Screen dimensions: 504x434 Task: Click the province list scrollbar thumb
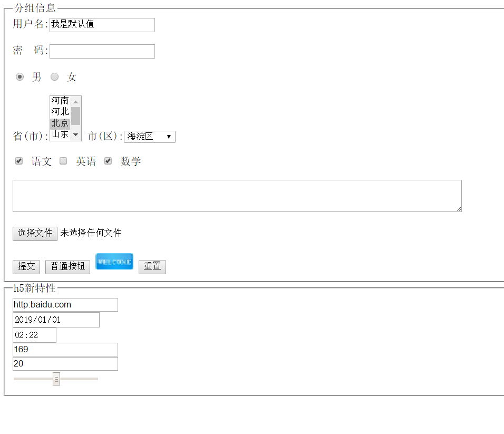point(75,116)
